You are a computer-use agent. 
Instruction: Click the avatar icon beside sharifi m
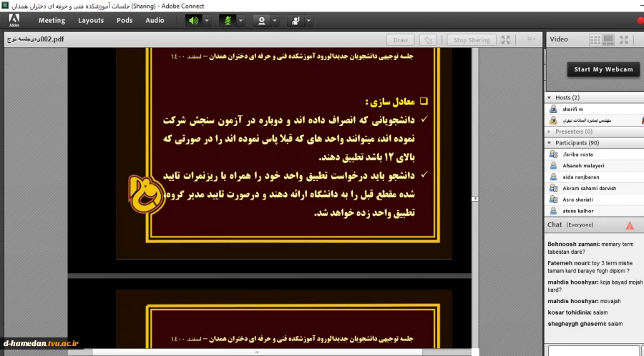pos(553,109)
